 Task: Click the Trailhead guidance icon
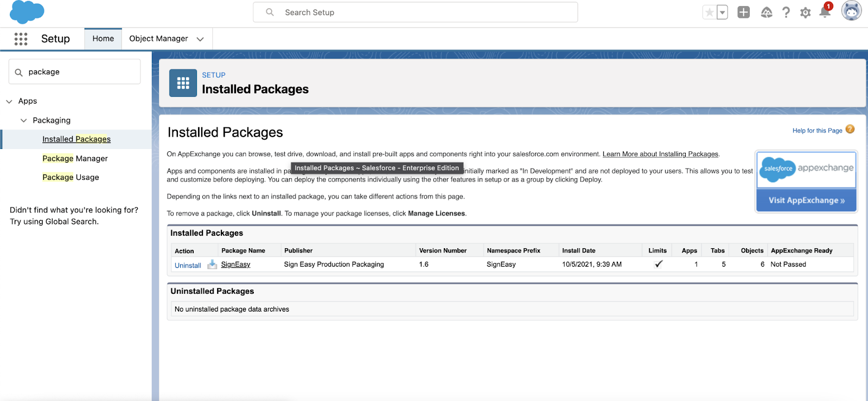tap(766, 12)
